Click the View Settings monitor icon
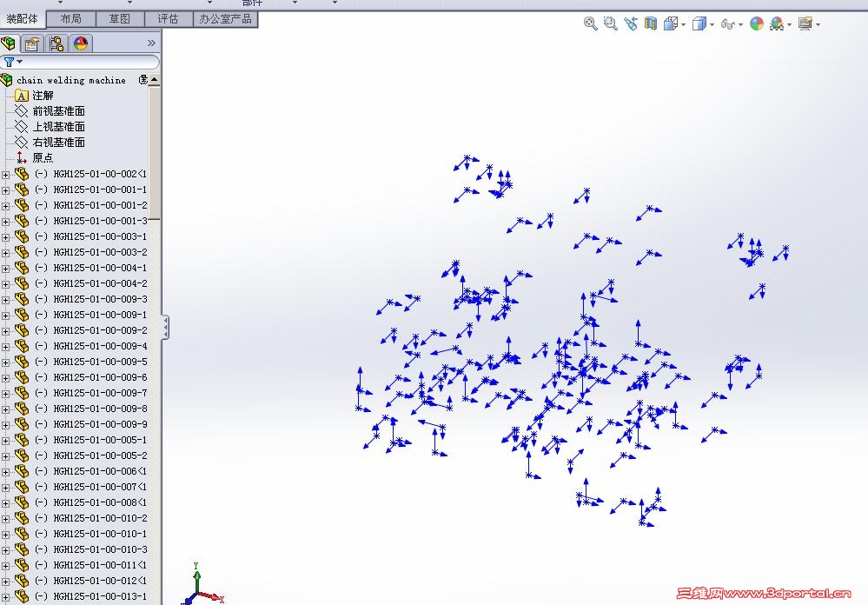The width and height of the screenshot is (868, 605). pos(805,23)
